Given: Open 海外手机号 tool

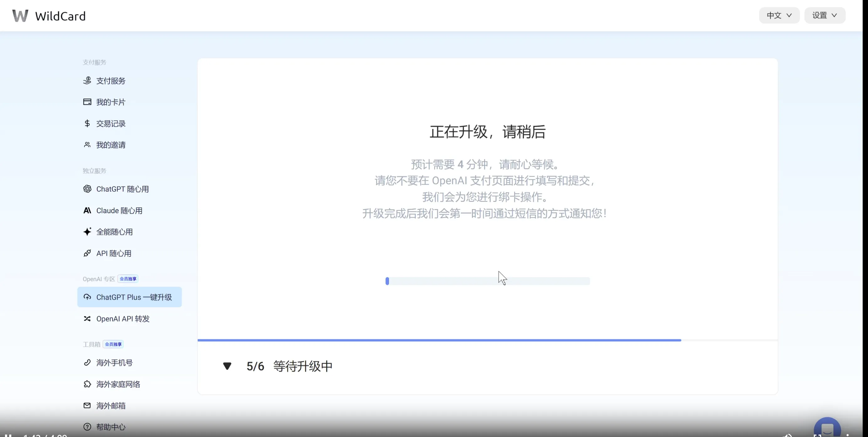Looking at the screenshot, I should (x=114, y=363).
